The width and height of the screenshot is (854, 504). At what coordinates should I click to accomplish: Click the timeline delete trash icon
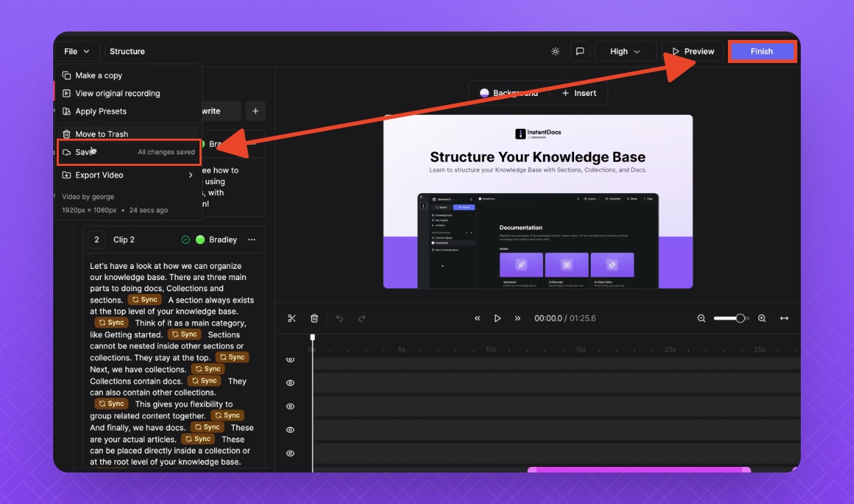314,318
